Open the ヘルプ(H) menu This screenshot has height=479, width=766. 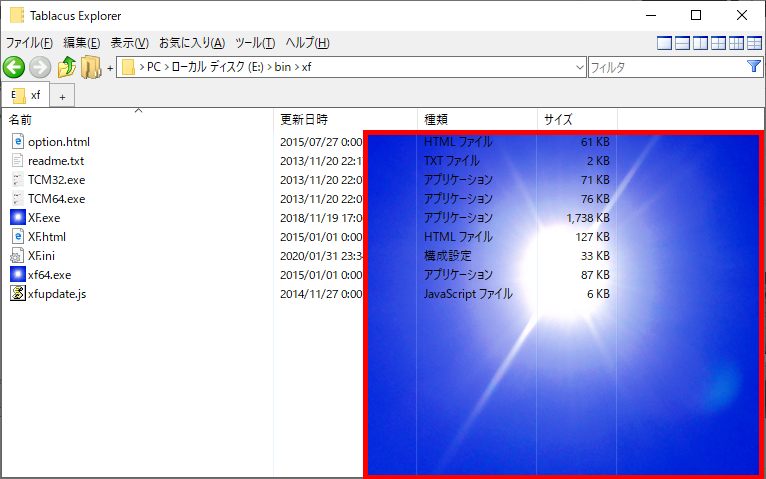307,43
